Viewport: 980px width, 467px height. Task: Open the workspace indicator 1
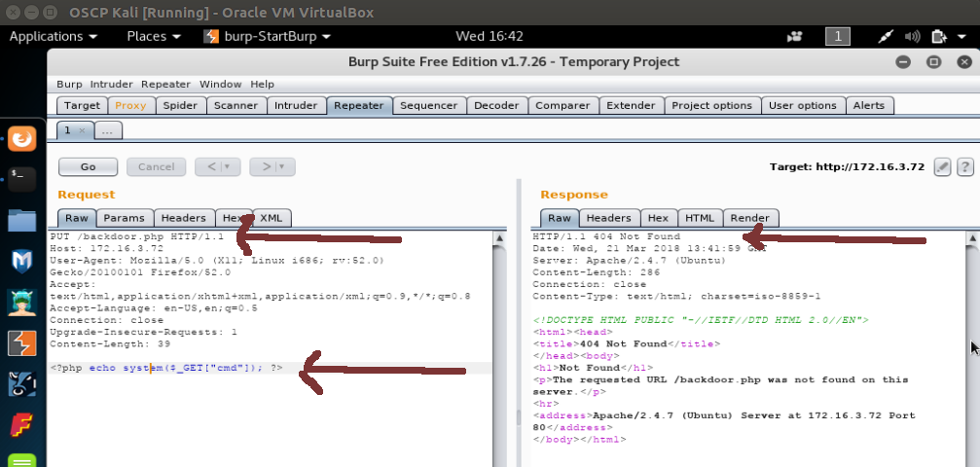838,36
